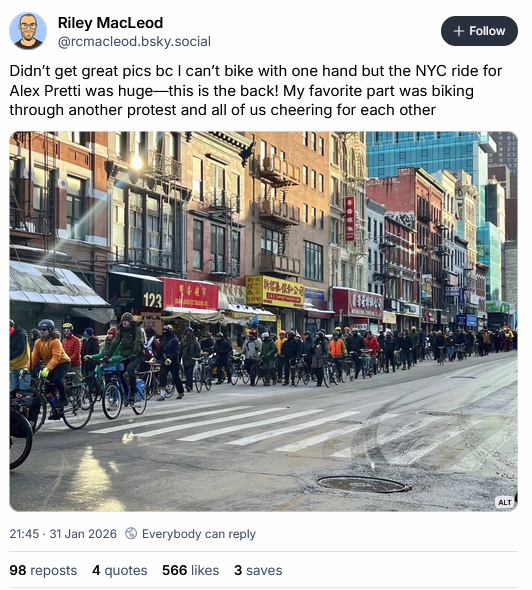
Task: Follow Riley MacLeod
Action: 479,31
